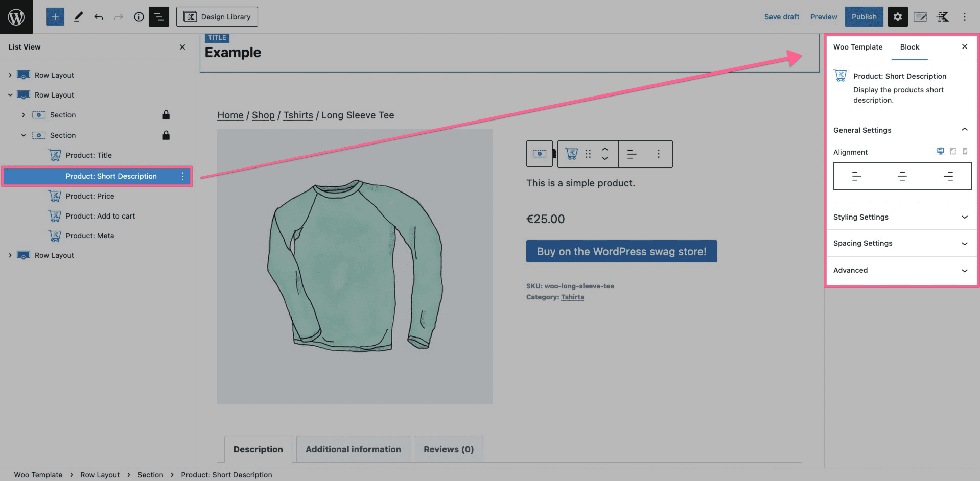Toggle the block inserter plus button
Viewport: 980px width, 481px height.
click(55, 17)
